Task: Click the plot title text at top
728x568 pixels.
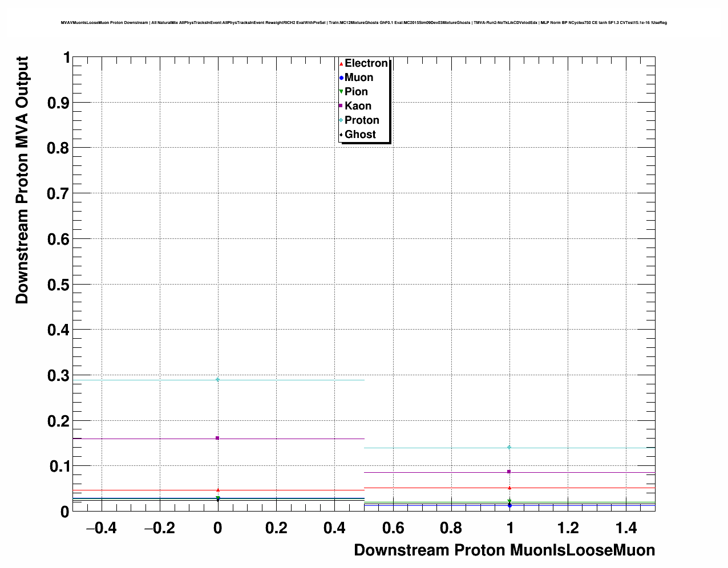Action: tap(363, 23)
